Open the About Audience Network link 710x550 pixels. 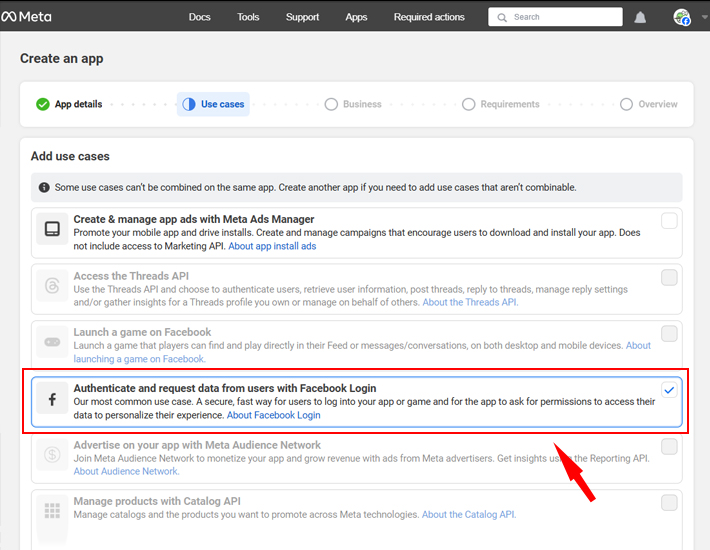(126, 471)
